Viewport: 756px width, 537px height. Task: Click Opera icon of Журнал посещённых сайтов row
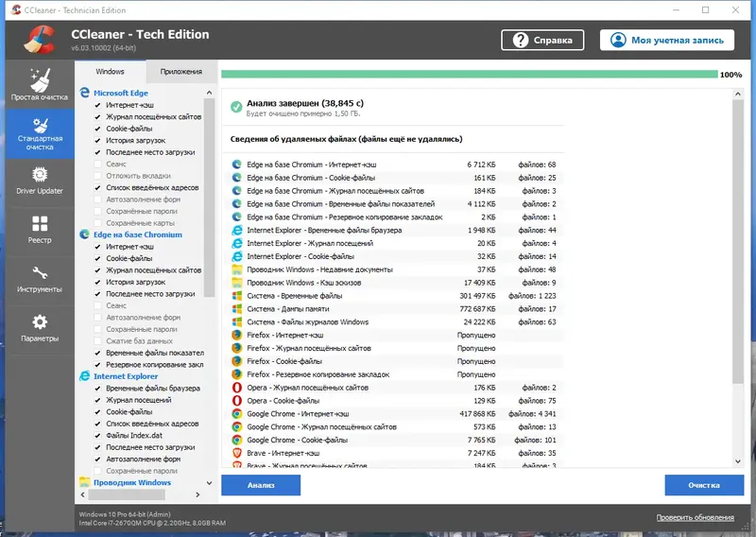pos(237,388)
